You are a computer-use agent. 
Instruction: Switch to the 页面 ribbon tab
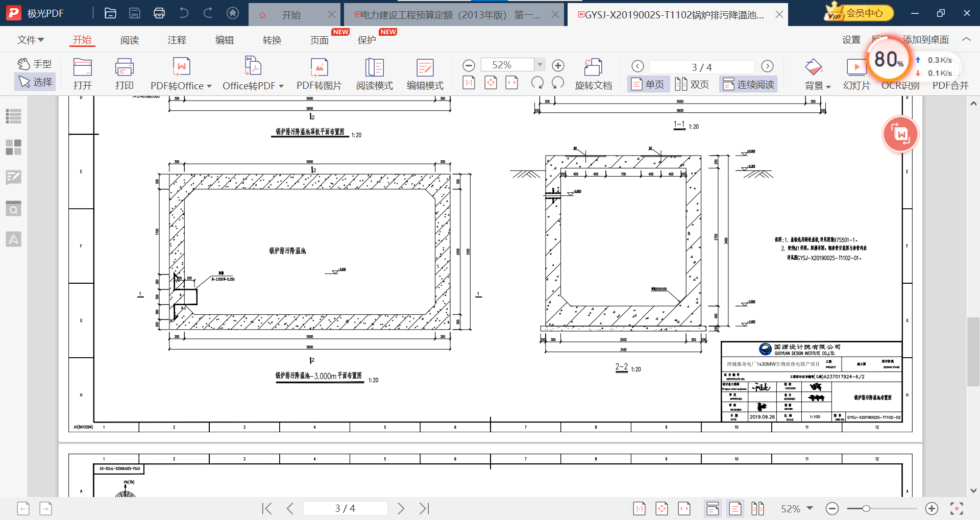(320, 40)
